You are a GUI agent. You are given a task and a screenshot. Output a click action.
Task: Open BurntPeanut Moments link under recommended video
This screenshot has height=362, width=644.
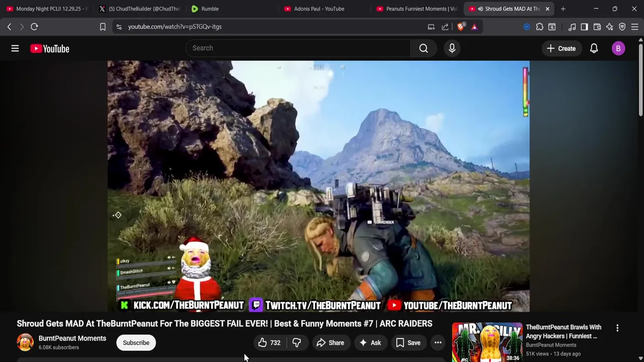(551, 345)
